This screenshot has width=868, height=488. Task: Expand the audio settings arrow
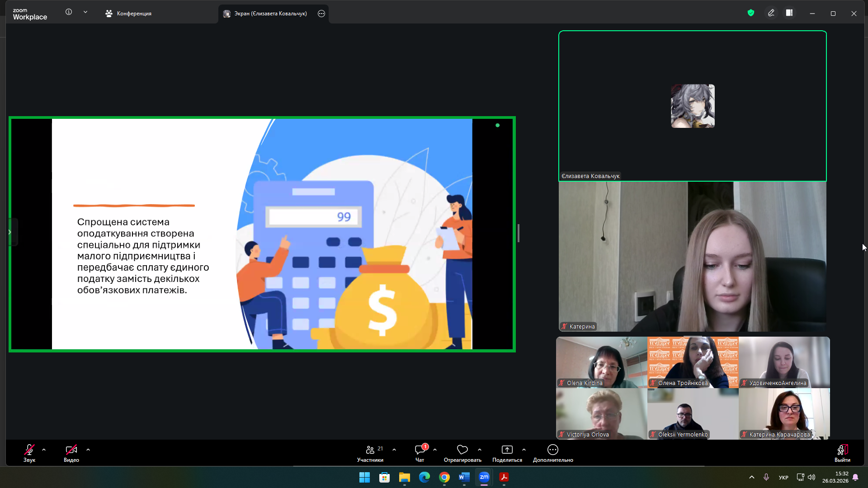[44, 450]
